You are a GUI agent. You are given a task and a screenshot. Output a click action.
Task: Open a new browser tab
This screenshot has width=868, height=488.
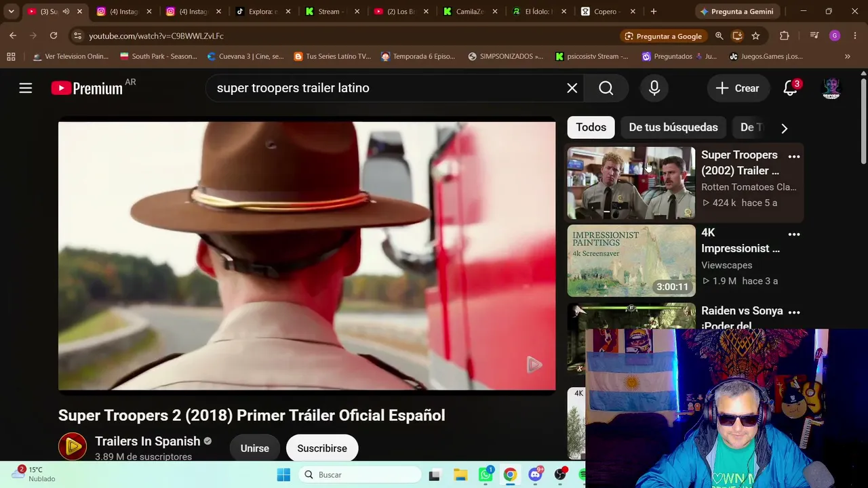point(654,12)
